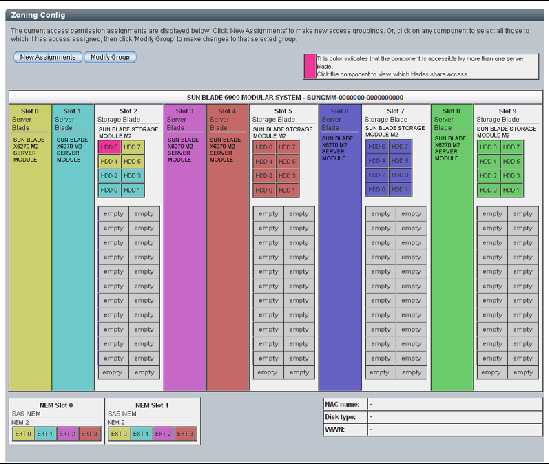Click the WWN value field
Image resolution: width=549 pixels, height=464 pixels.
point(454,430)
